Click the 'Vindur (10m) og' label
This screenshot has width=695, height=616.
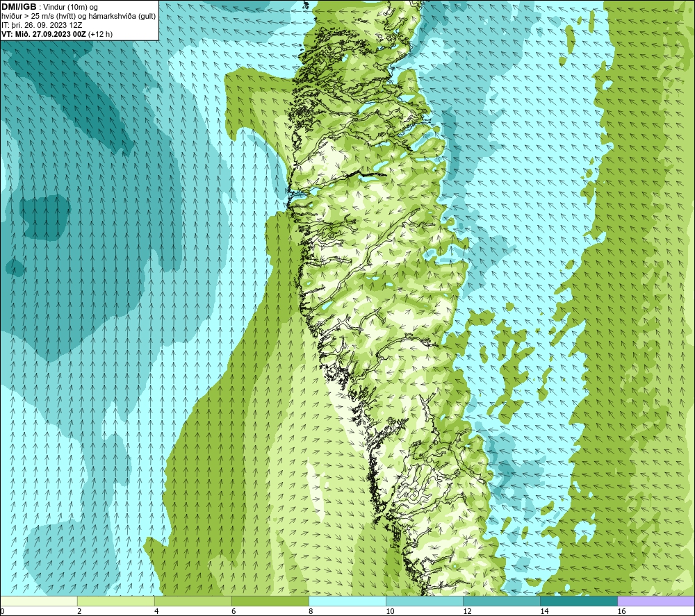click(x=70, y=8)
